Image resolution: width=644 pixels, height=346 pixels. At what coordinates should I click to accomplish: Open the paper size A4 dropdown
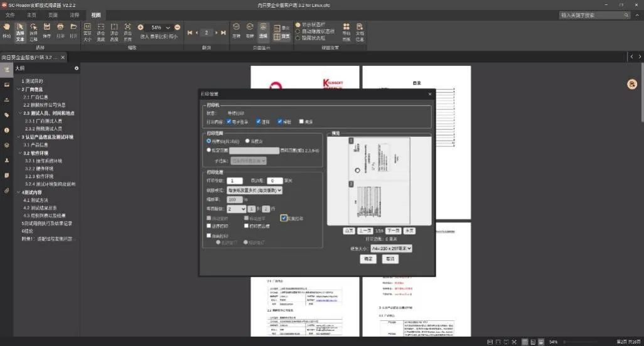[390, 249]
